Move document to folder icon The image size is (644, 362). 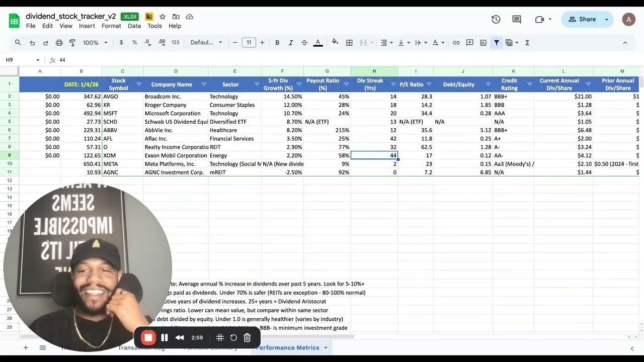pyautogui.click(x=176, y=17)
